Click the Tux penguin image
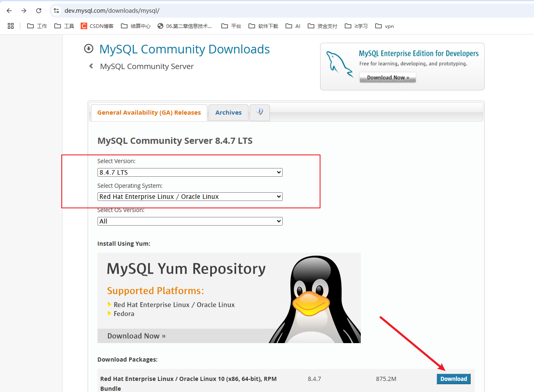This screenshot has height=392, width=534. click(x=315, y=299)
